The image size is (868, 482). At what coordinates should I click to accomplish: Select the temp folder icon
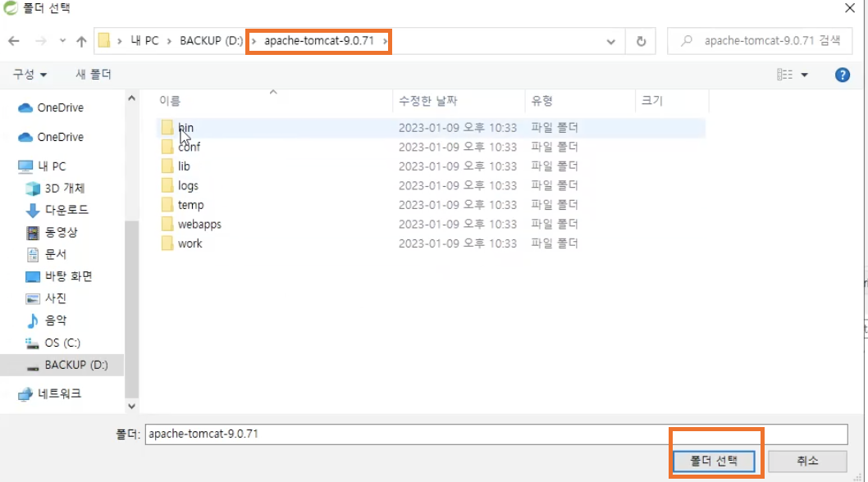(x=167, y=205)
